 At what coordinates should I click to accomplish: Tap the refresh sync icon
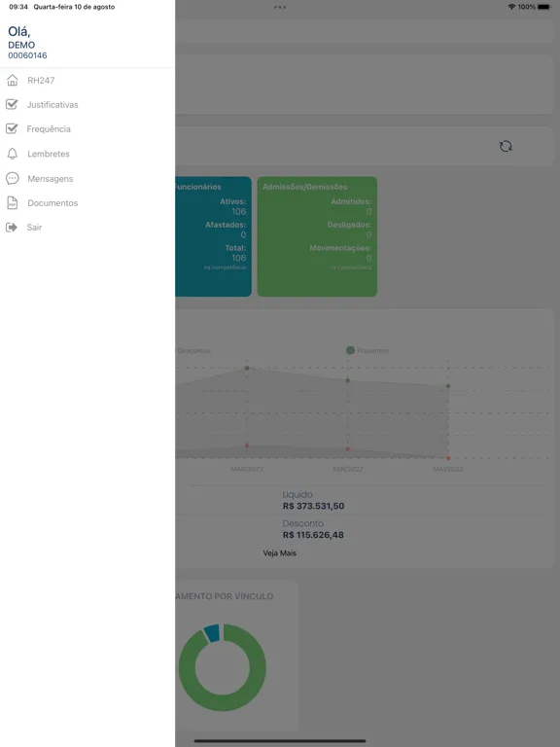click(506, 146)
